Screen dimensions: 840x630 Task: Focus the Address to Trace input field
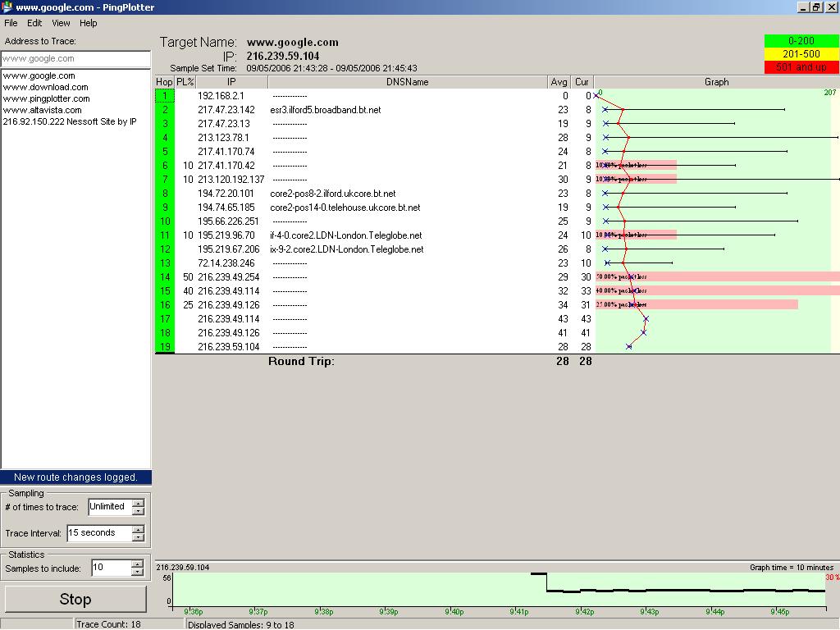75,58
